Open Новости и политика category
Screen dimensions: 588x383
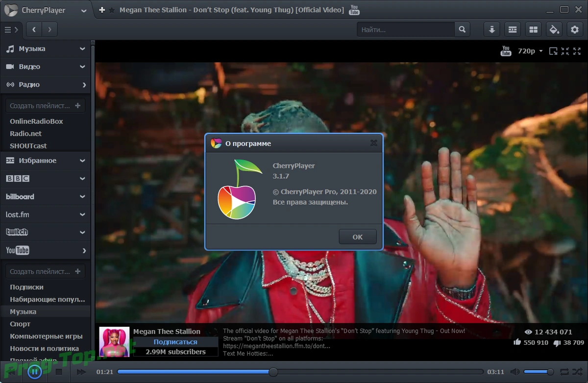point(44,348)
